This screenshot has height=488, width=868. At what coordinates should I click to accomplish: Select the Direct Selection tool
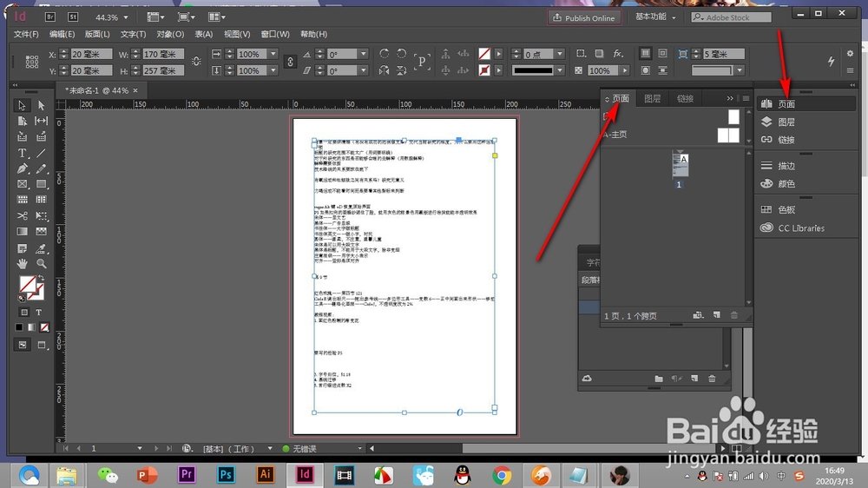click(x=41, y=105)
